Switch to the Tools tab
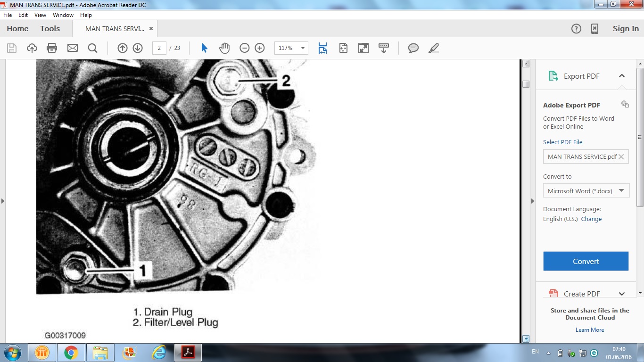The width and height of the screenshot is (644, 362). [x=50, y=29]
